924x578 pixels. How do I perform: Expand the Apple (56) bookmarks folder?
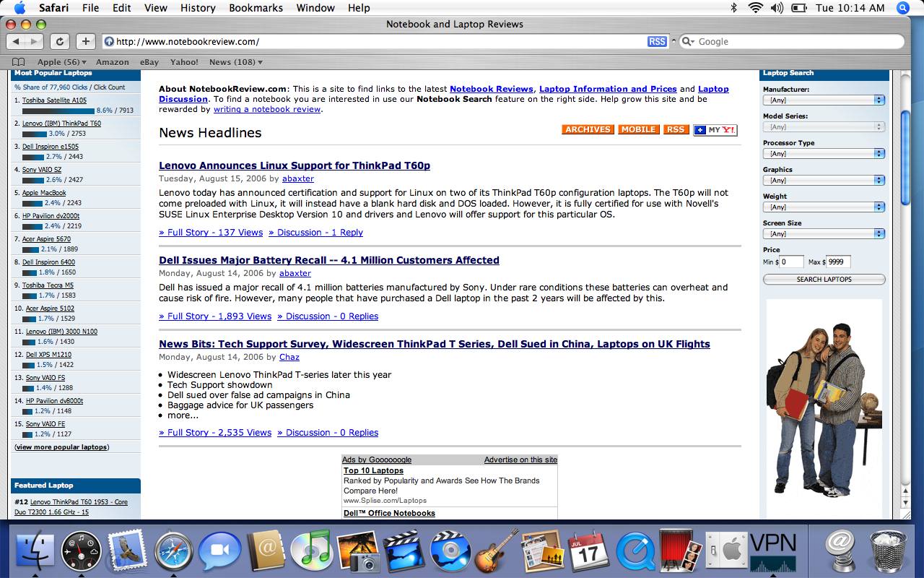click(61, 62)
